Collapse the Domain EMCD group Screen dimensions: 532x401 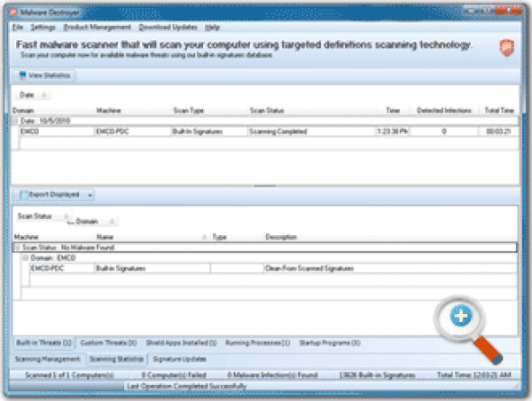tap(25, 258)
